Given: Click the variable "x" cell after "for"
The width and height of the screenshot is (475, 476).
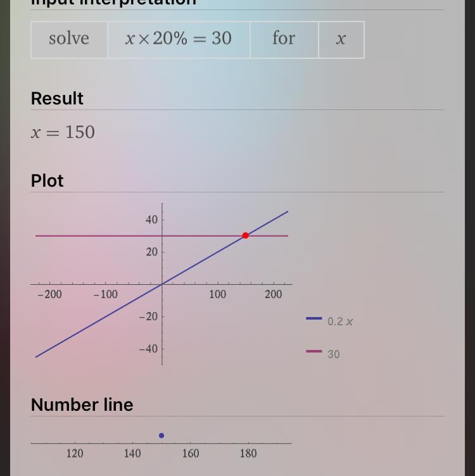Looking at the screenshot, I should coord(341,39).
